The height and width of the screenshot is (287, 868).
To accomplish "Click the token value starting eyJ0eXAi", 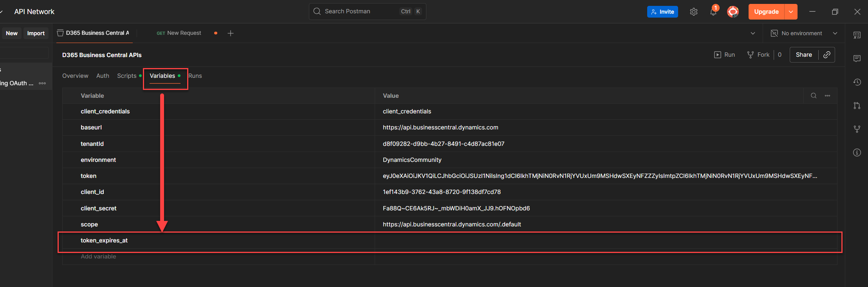I will tap(600, 176).
